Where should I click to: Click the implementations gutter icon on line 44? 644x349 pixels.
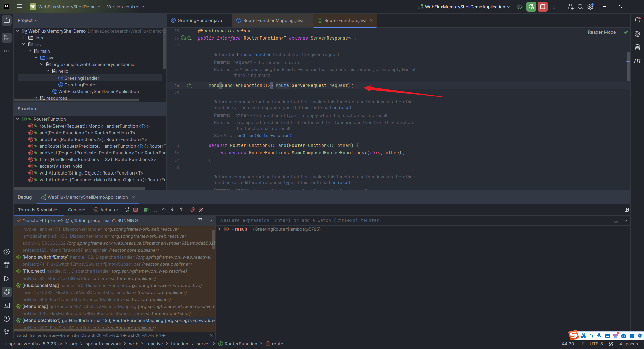[190, 86]
